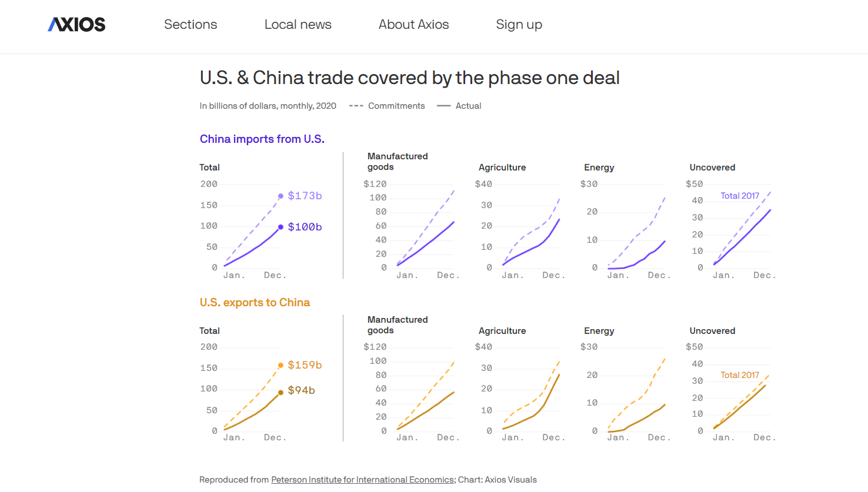
Task: Click the orange Agriculture chart title
Action: point(502,331)
